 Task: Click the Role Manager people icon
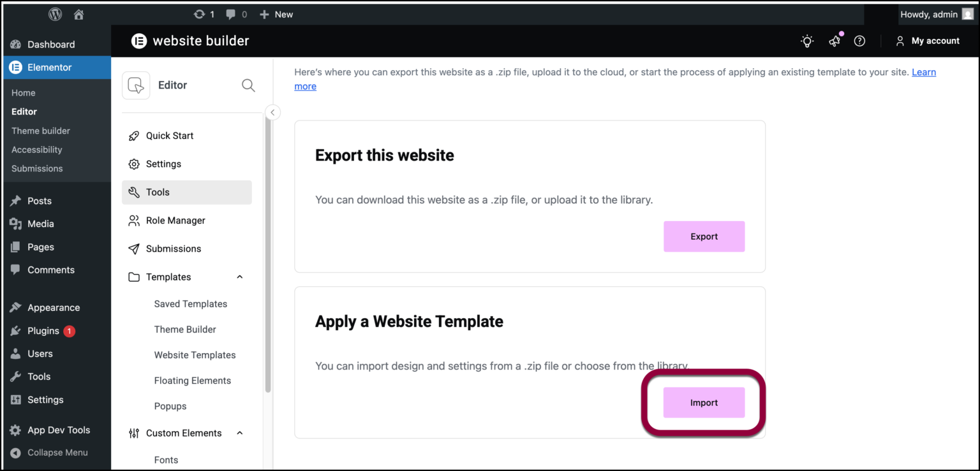coord(133,220)
